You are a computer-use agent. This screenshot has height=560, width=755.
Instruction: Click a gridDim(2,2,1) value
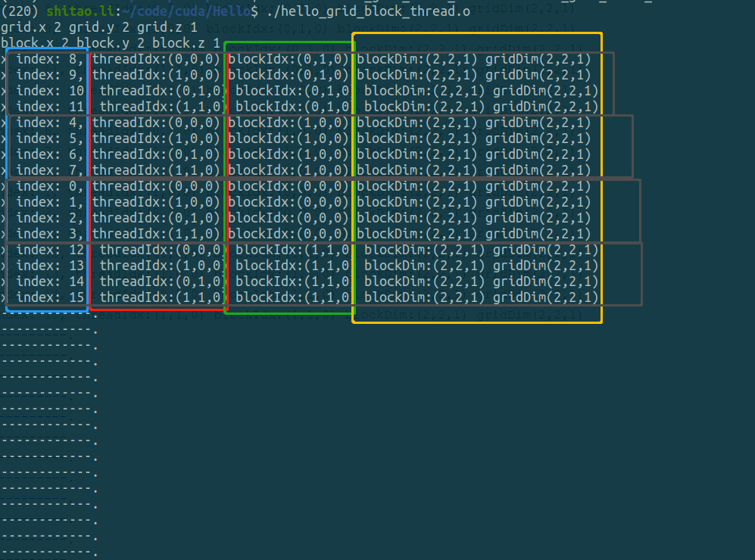(539, 58)
